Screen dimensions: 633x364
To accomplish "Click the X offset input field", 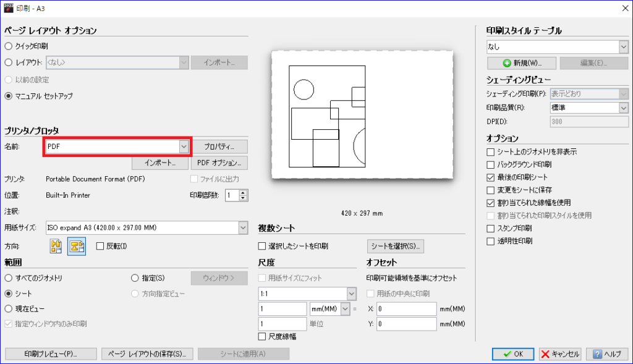I will click(406, 309).
